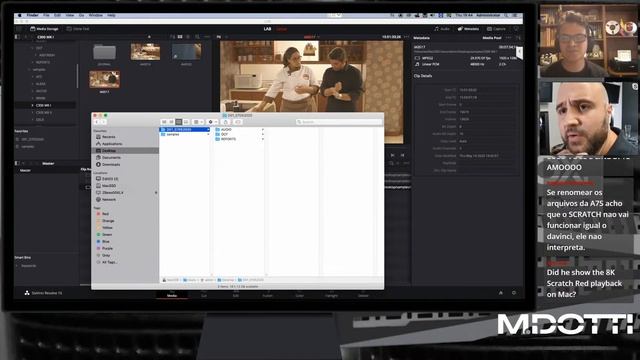640x360 pixels.
Task: Toggle the Clone Tool panel in Resolve
Action: (x=78, y=29)
